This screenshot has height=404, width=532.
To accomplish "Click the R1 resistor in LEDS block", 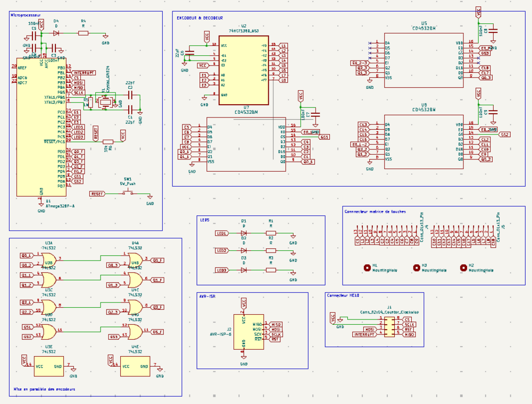I will (271, 233).
